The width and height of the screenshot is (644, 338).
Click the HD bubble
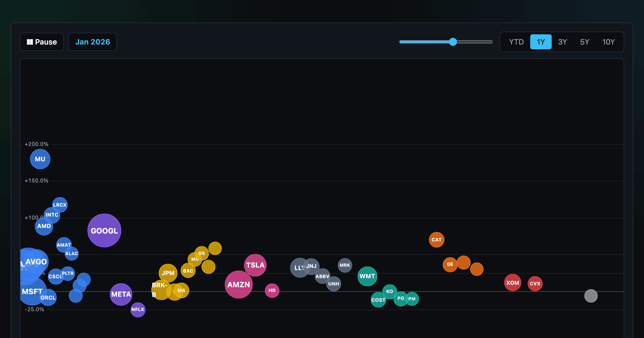[x=272, y=291]
